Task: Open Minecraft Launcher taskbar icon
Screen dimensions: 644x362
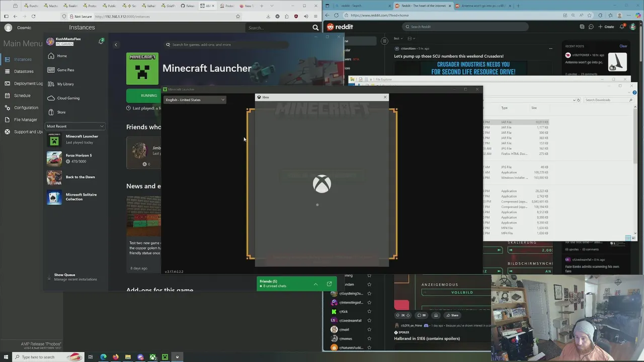Action: (165, 357)
